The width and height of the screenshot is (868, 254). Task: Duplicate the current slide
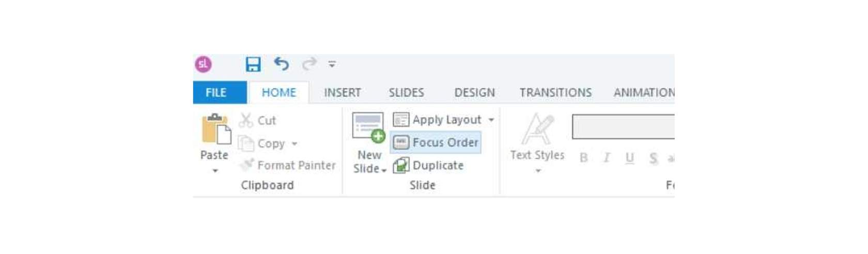click(428, 165)
